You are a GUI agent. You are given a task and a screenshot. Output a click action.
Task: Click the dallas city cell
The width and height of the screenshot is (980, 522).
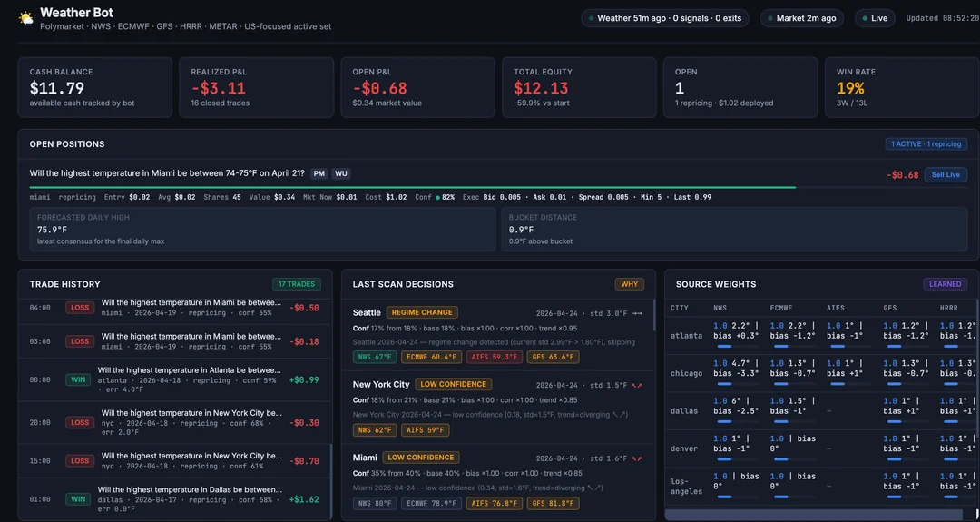[x=684, y=410]
